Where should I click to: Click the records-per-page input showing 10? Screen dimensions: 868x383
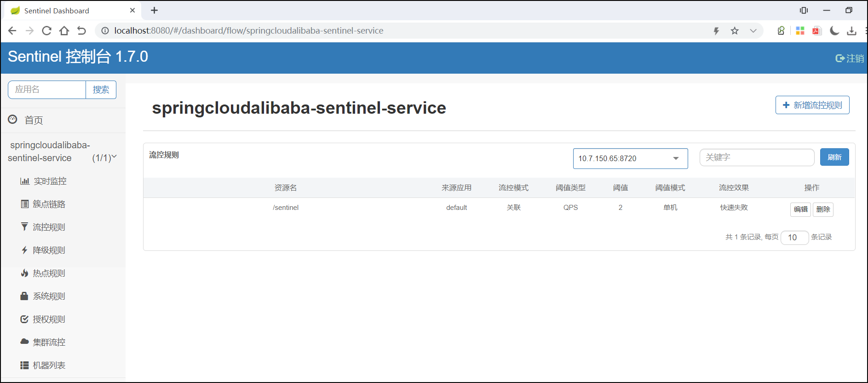click(794, 238)
